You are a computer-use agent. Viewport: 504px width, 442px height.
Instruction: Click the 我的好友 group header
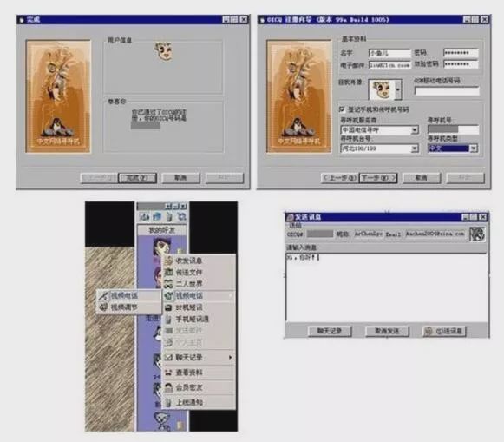(161, 230)
